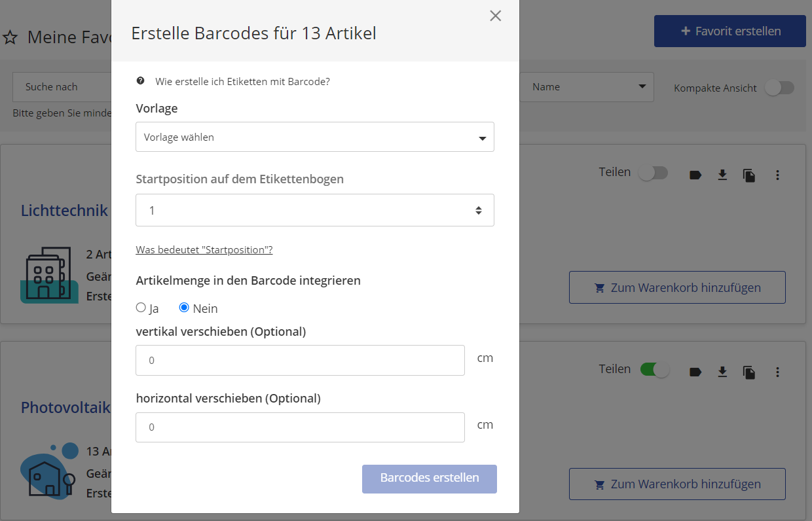The width and height of the screenshot is (812, 521).
Task: Select the Ja radio button
Action: [141, 307]
